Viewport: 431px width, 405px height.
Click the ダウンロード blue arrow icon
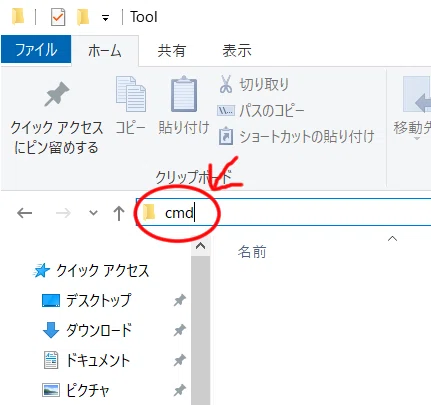[51, 330]
